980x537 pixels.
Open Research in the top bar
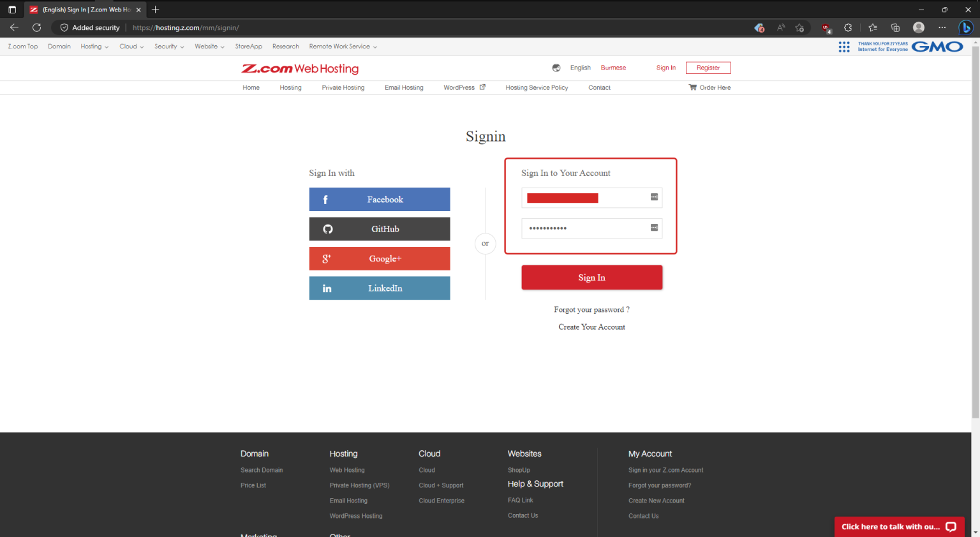286,47
